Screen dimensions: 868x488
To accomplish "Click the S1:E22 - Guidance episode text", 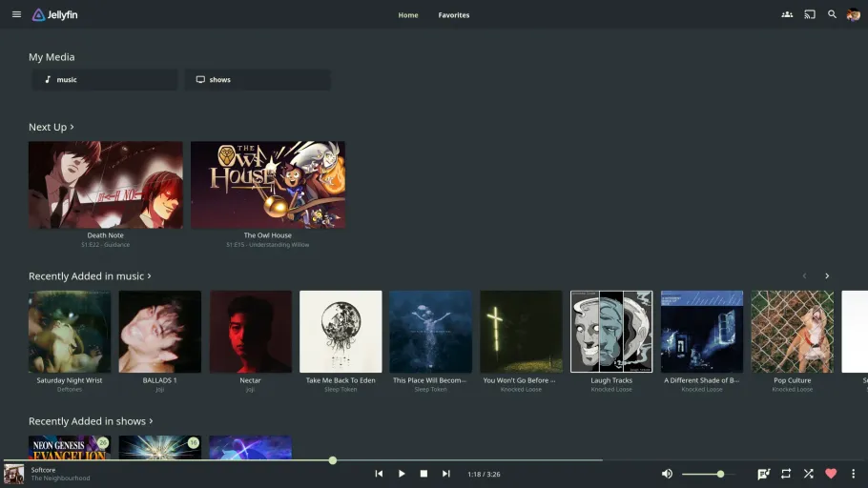I will click(105, 245).
